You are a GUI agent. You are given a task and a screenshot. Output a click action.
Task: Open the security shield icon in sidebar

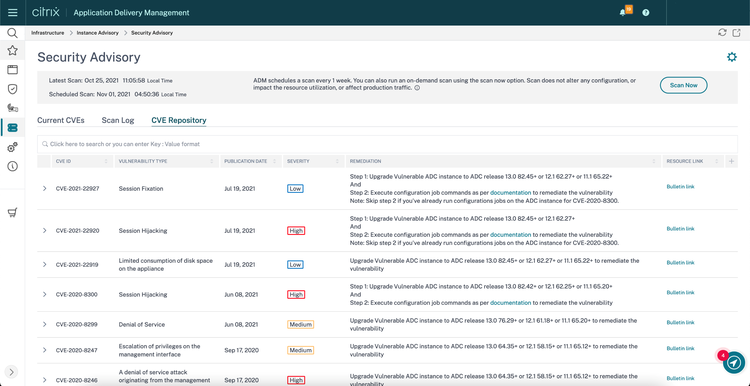pos(12,89)
